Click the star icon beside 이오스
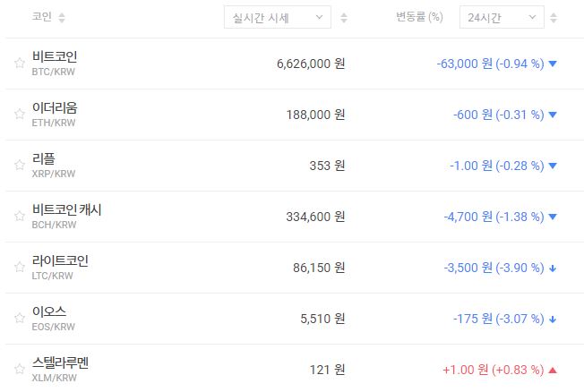The width and height of the screenshot is (584, 392). point(19,318)
